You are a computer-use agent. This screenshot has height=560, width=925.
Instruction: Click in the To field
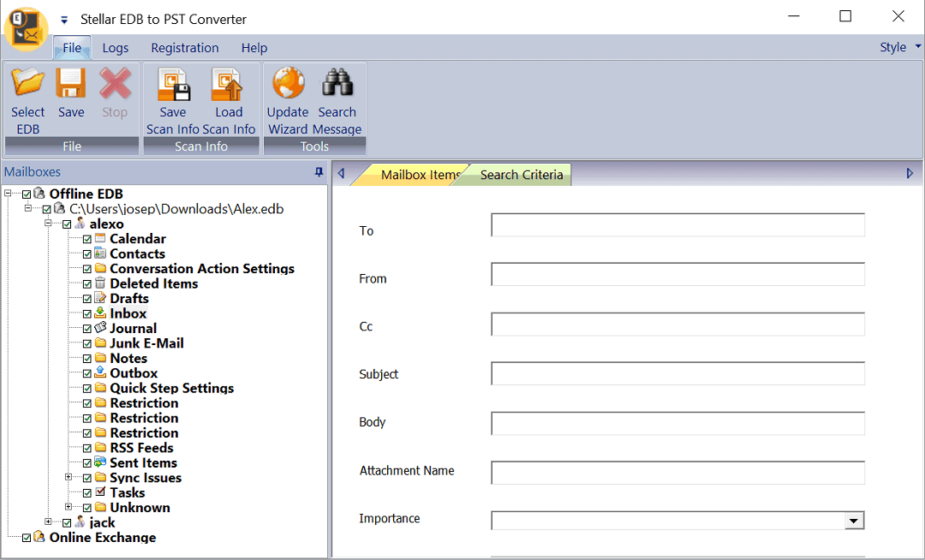point(677,225)
